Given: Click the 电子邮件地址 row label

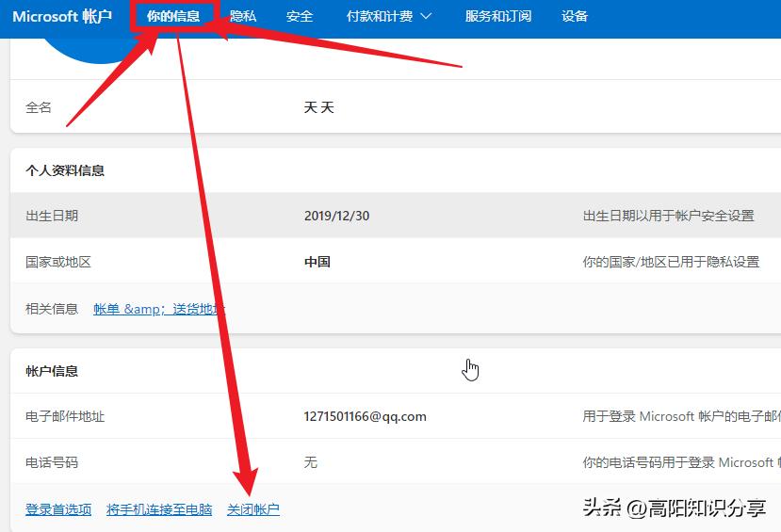Looking at the screenshot, I should pos(65,416).
